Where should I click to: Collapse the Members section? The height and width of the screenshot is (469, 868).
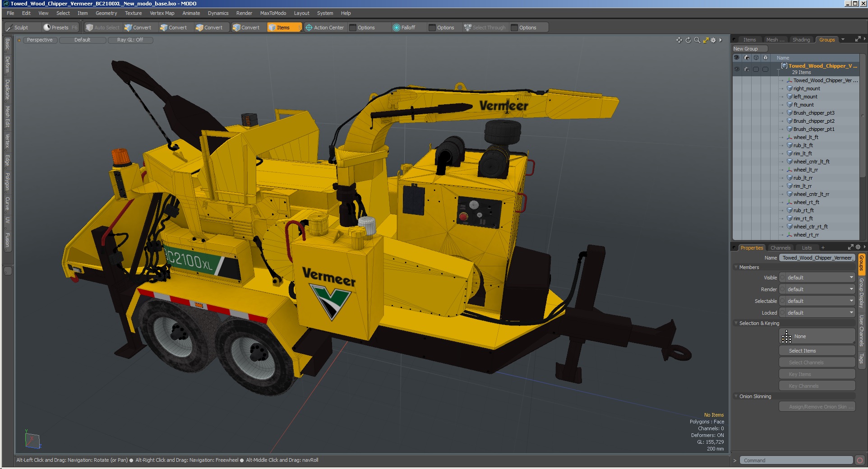736,267
